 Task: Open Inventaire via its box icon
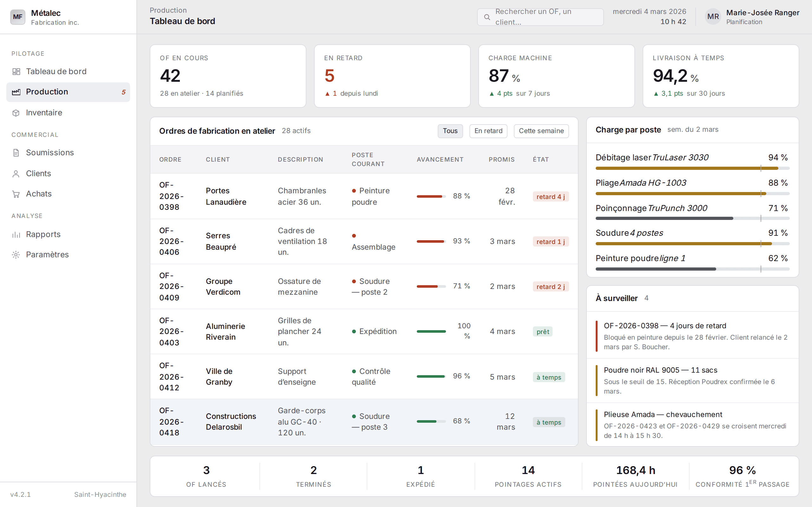pyautogui.click(x=16, y=113)
